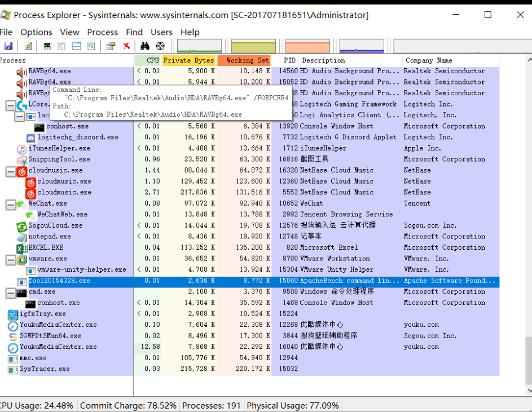Click the Microsoft Excel description cell
The height and width of the screenshot is (412, 532).
(329, 248)
